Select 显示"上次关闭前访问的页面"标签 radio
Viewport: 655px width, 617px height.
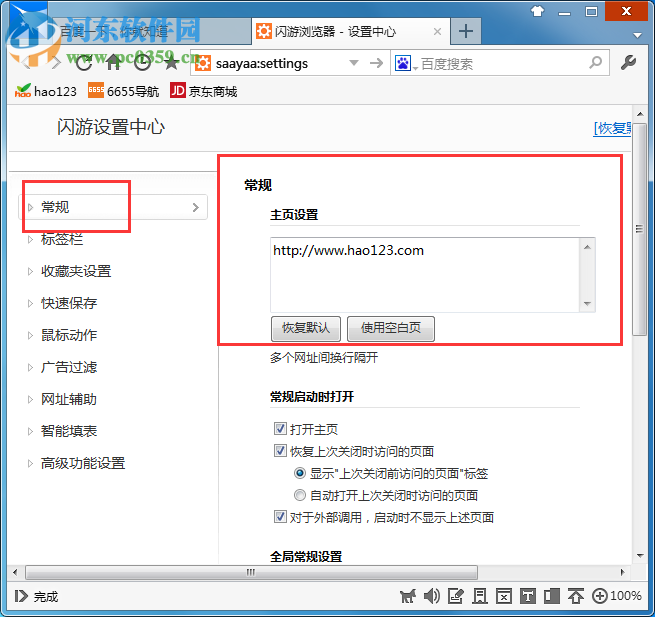point(300,473)
